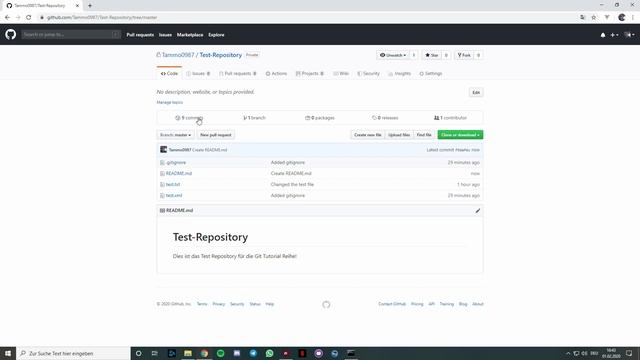
Task: Click Find file button
Action: (424, 135)
